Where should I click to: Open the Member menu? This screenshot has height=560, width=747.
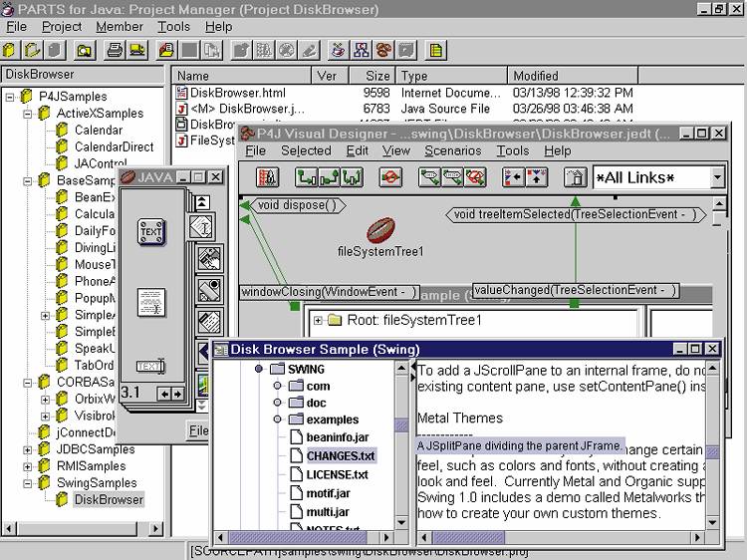[x=120, y=27]
